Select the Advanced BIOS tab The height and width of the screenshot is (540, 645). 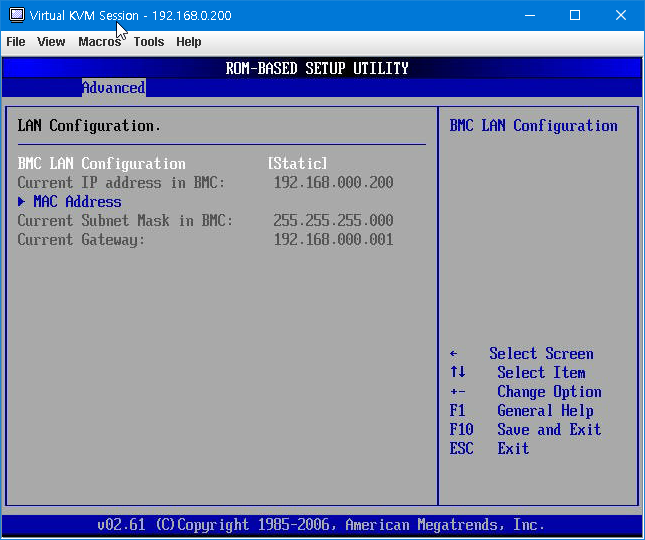coord(114,88)
